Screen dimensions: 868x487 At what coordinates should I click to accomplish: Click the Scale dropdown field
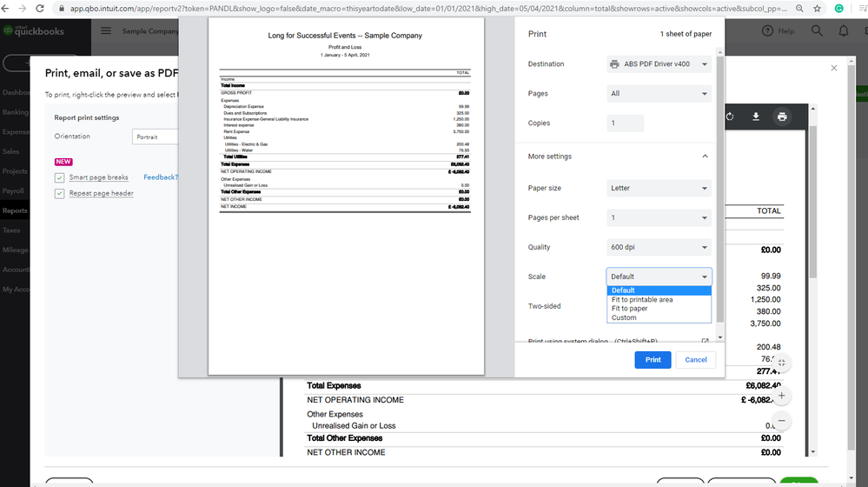659,277
